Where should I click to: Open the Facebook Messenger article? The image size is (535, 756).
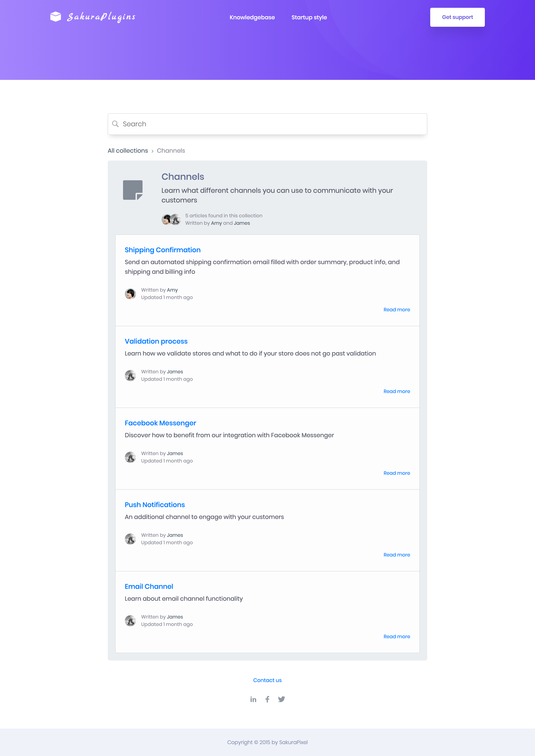point(160,423)
